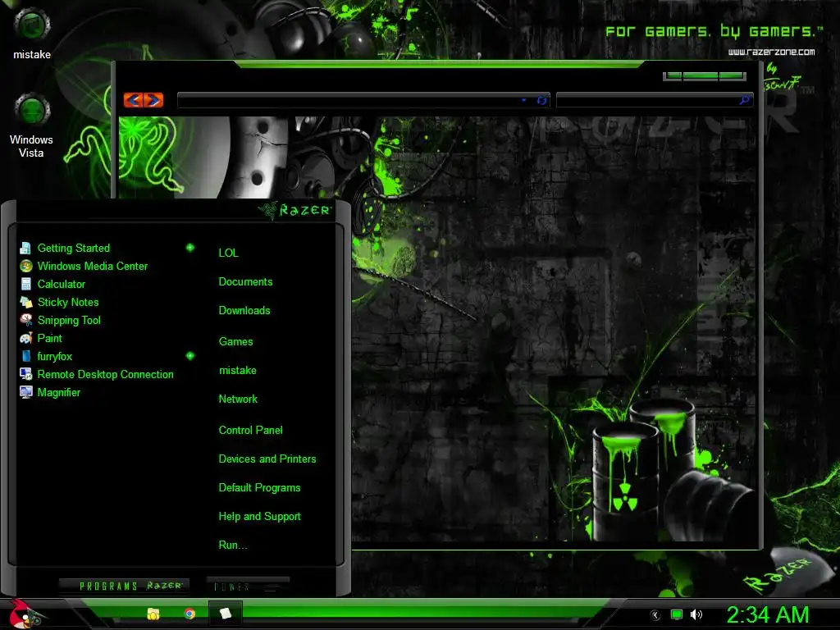The image size is (840, 630).
Task: Open Remote Desktop Connection
Action: click(106, 374)
